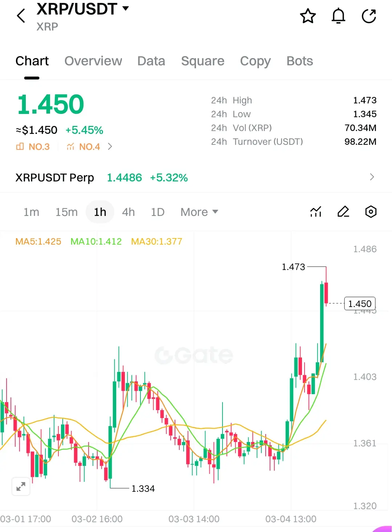Screen dimensions: 392x532
Task: Select the 4h timeframe
Action: [x=128, y=212]
